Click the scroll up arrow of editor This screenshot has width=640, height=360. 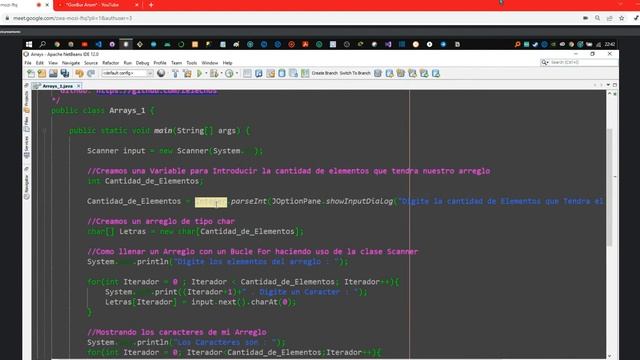[x=609, y=93]
